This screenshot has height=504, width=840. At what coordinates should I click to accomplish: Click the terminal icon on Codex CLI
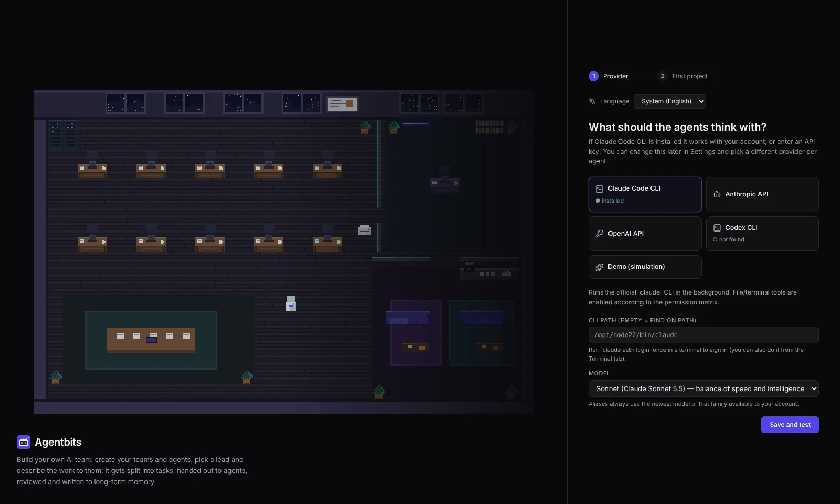coord(717,228)
